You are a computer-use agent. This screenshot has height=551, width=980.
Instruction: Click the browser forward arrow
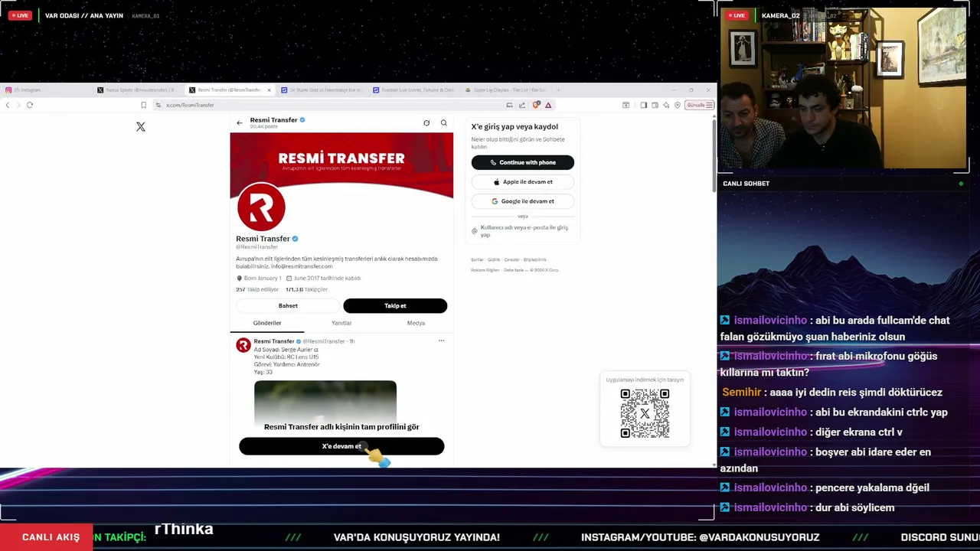(x=18, y=105)
